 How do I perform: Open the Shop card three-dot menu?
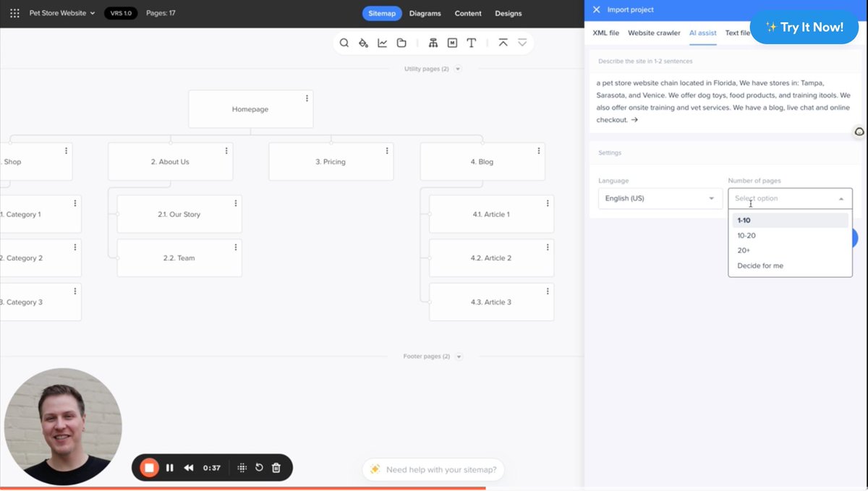coord(66,151)
